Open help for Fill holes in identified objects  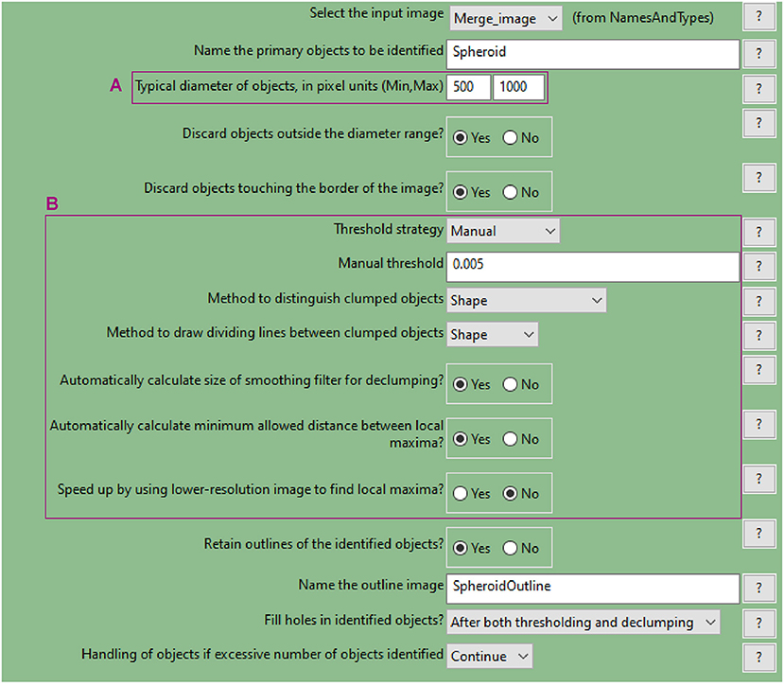pyautogui.click(x=758, y=623)
